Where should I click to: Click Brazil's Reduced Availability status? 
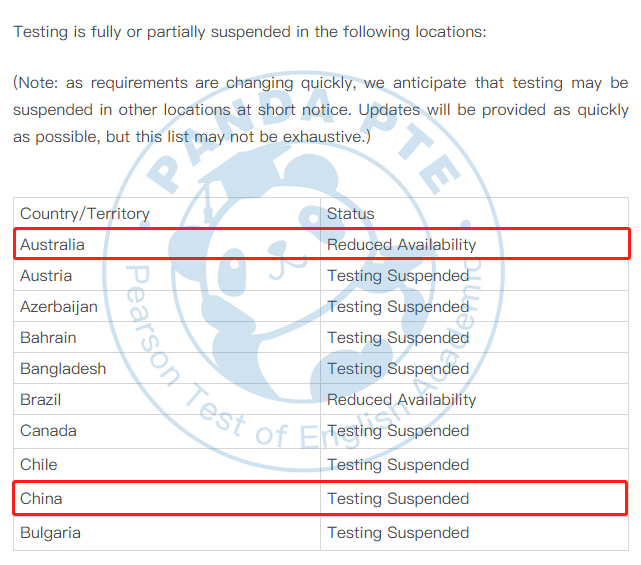click(402, 399)
